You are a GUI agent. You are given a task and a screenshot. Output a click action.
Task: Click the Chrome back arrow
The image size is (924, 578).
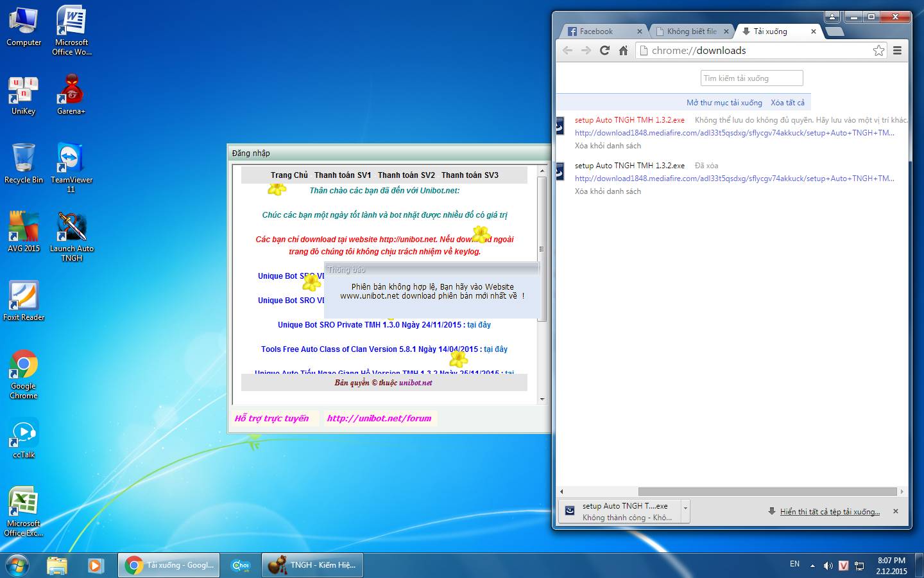[567, 50]
